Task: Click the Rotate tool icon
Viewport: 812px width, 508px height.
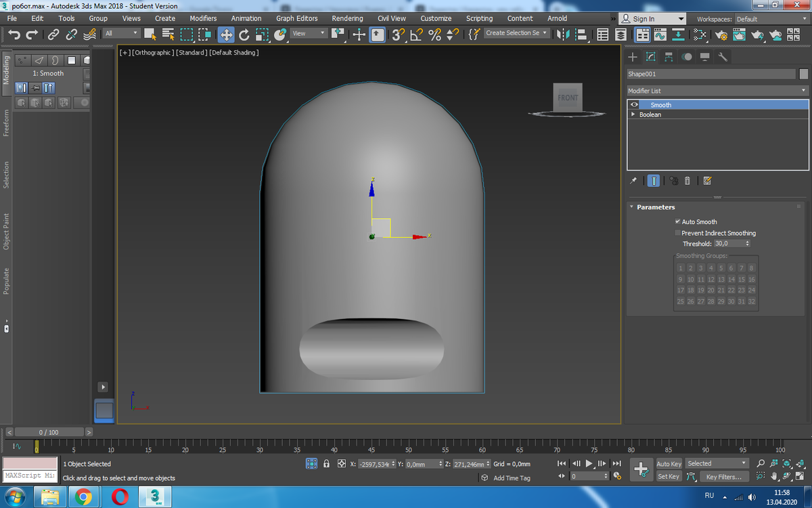Action: coord(244,34)
